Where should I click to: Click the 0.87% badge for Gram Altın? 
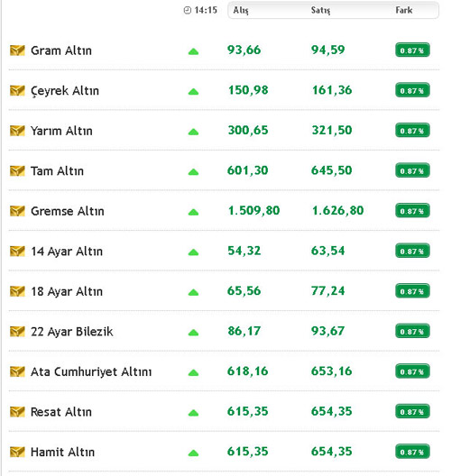412,50
